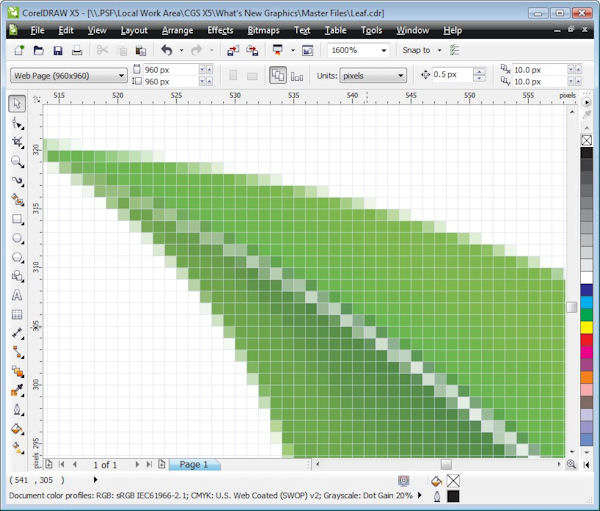The height and width of the screenshot is (511, 600).
Task: Open the Bitmaps menu
Action: click(x=264, y=31)
